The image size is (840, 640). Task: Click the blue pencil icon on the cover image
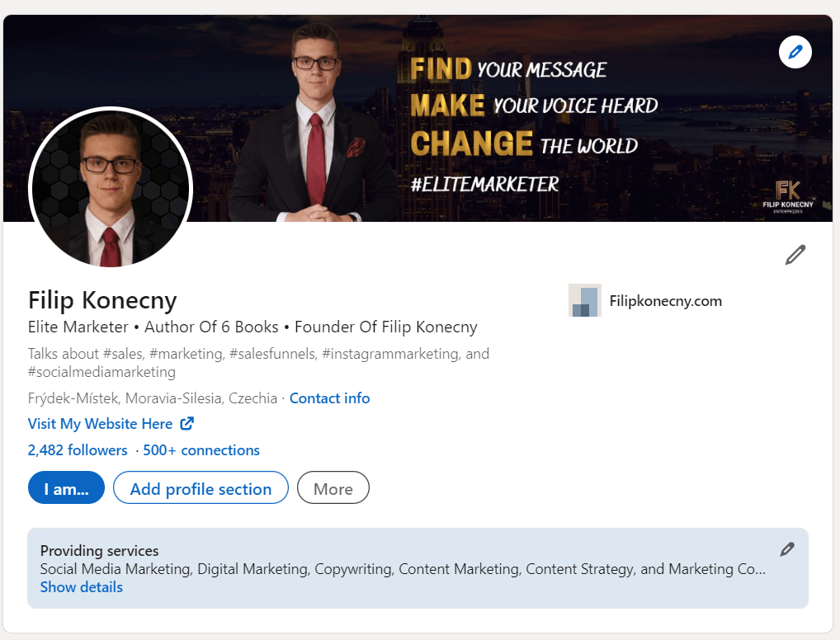pos(795,51)
